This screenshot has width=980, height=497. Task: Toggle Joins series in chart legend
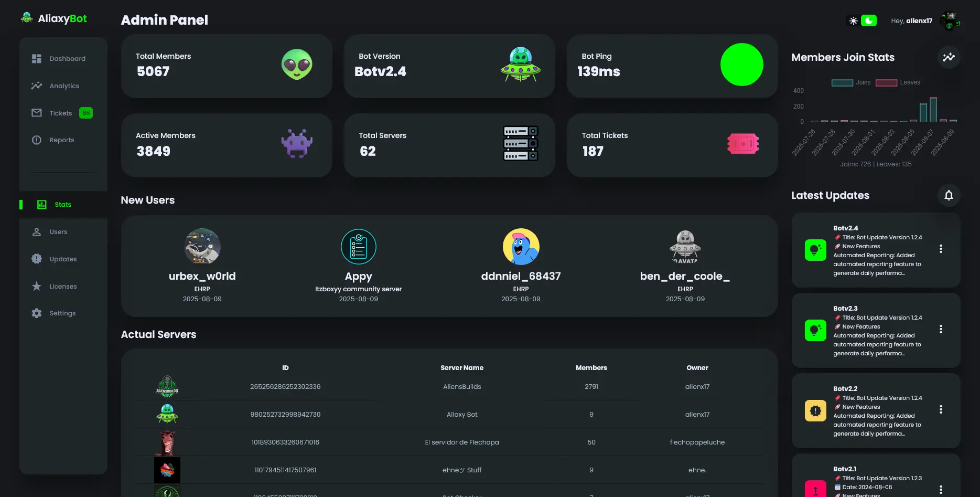pyautogui.click(x=850, y=82)
